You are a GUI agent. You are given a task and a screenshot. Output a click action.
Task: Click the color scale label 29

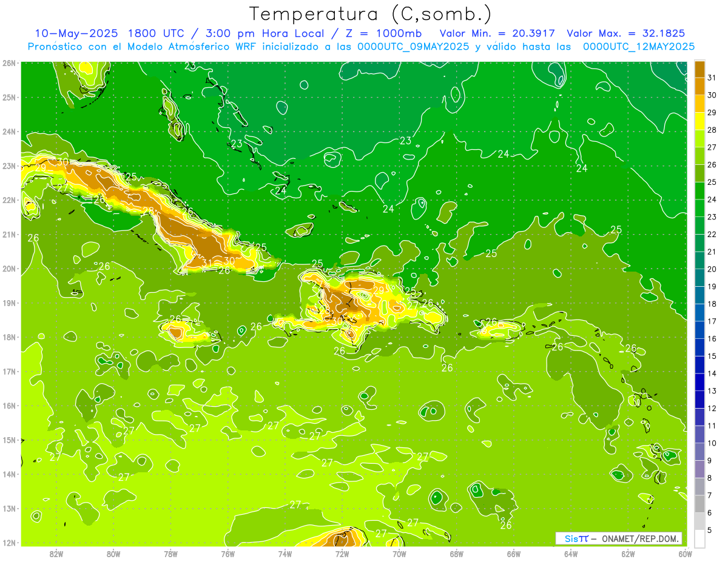tap(712, 112)
